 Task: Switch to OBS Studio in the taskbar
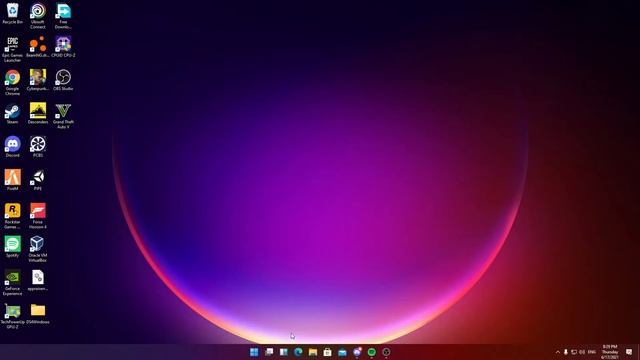click(x=386, y=352)
